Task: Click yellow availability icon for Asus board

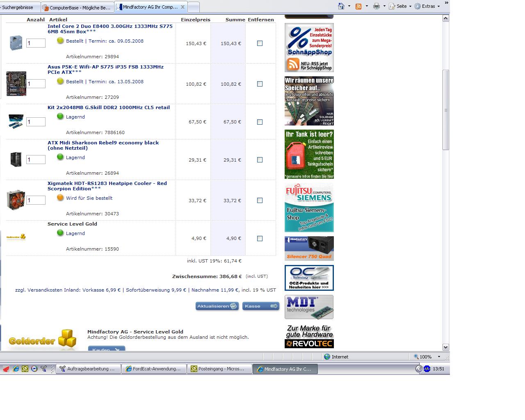Action: (60, 81)
